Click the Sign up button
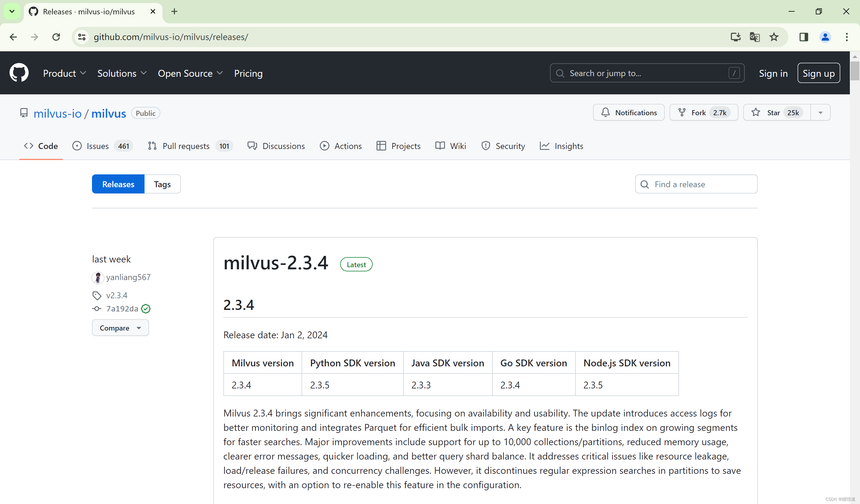The width and height of the screenshot is (860, 504). tap(818, 73)
